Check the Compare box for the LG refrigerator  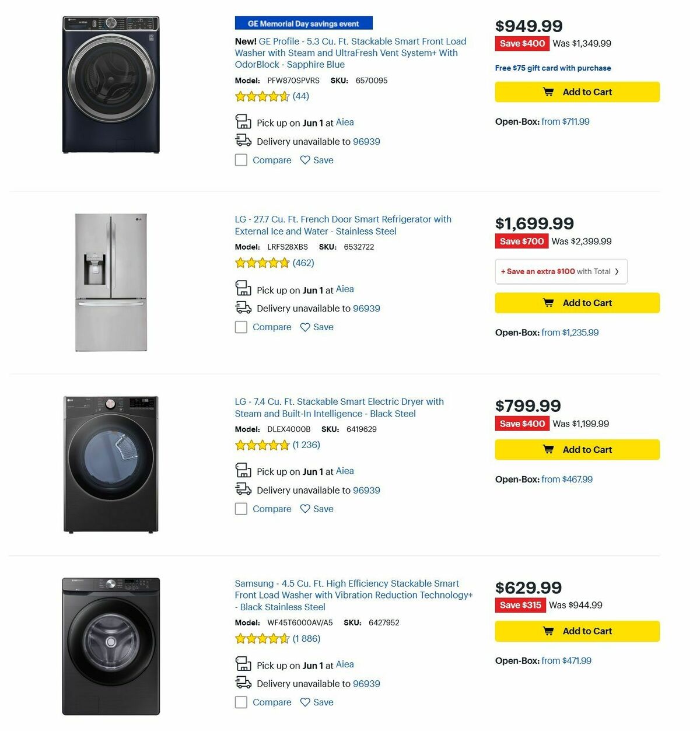click(241, 327)
